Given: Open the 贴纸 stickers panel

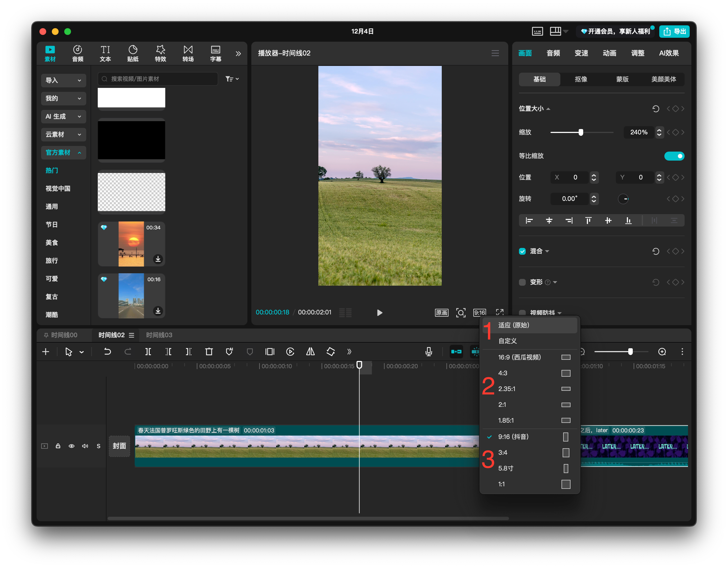Looking at the screenshot, I should point(133,54).
